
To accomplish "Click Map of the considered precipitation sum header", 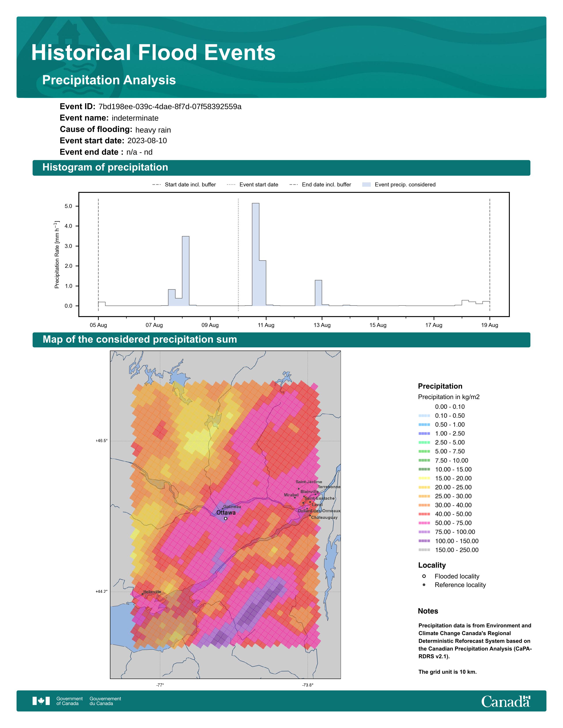I will 140,339.
